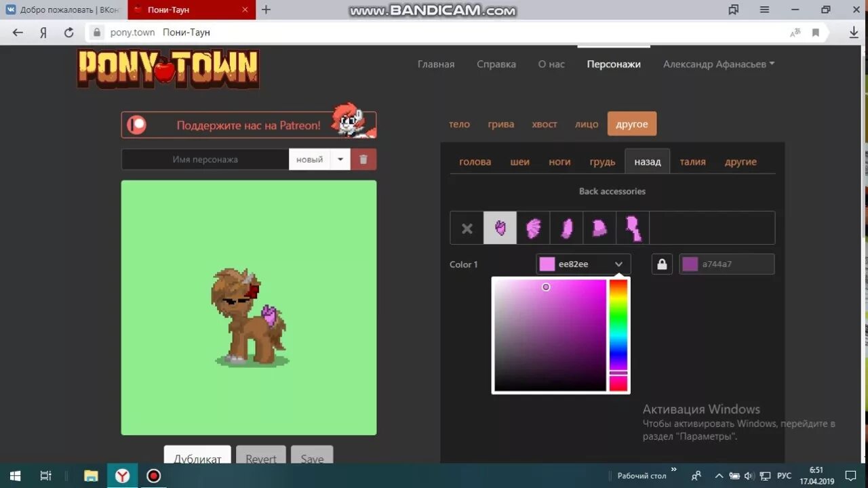Switch to the ВКонтакте browser tab
Viewport: 868px width, 488px height.
pos(63,9)
